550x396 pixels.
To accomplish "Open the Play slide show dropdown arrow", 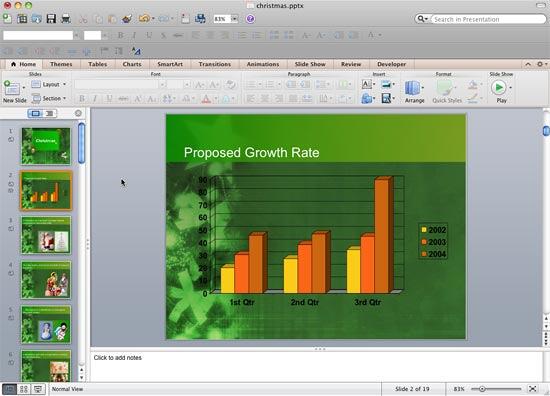I will (x=510, y=88).
